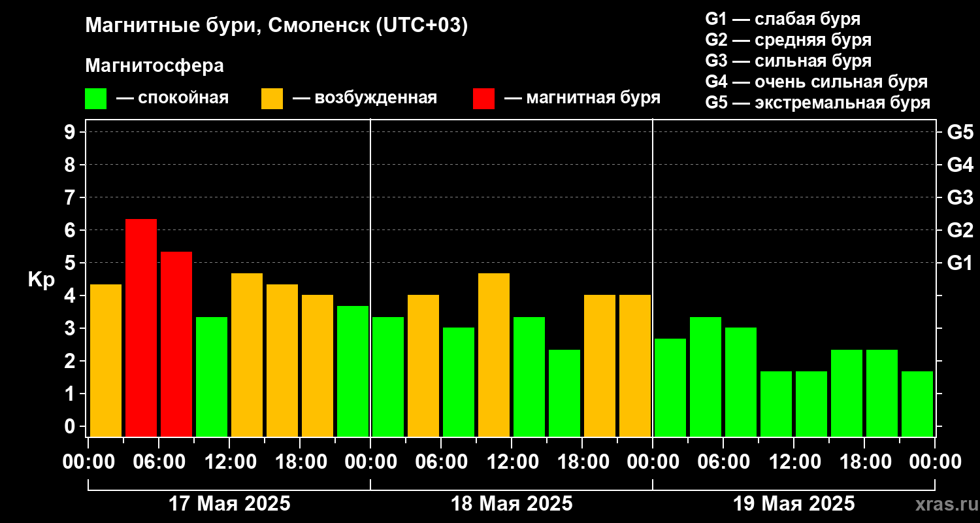Screen dimensions: 980x523
Task: Click the '06:00' time label under 17 May
Action: [159, 462]
